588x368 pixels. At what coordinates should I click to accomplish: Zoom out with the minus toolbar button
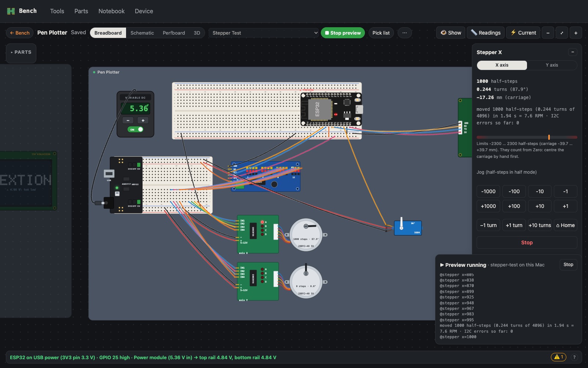(548, 33)
